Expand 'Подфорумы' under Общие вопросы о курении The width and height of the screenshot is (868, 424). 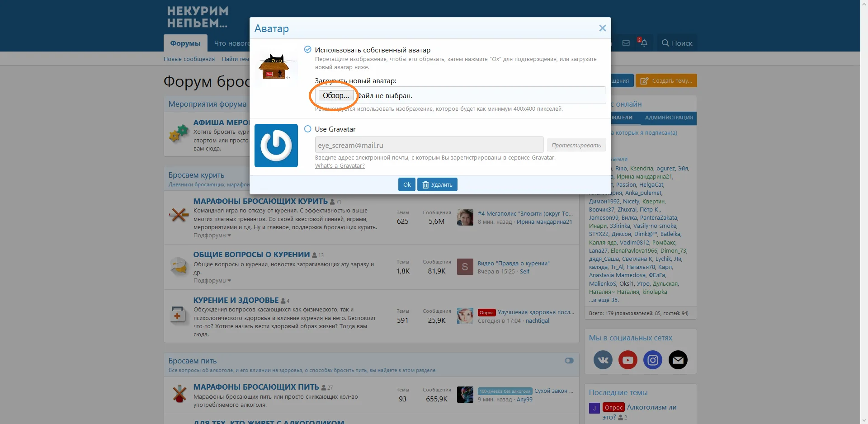point(212,281)
